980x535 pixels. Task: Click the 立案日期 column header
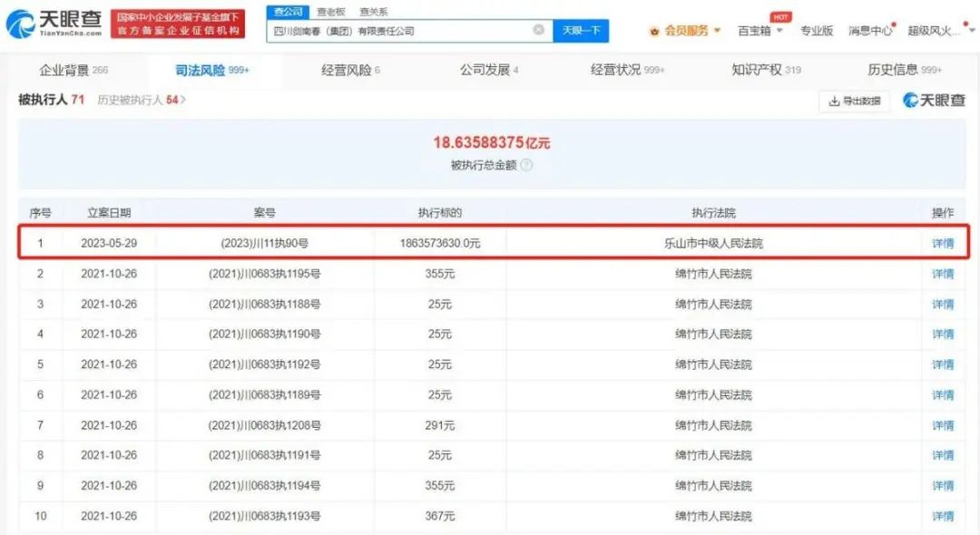coord(109,213)
